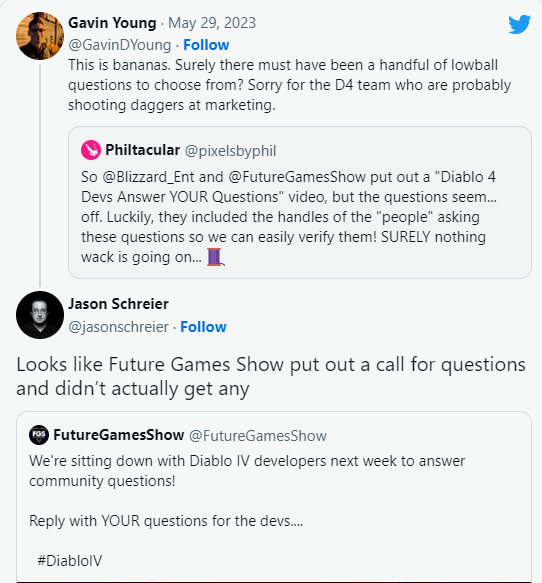Image resolution: width=542 pixels, height=583 pixels.
Task: Click the thread spool emoji
Action: tap(215, 257)
